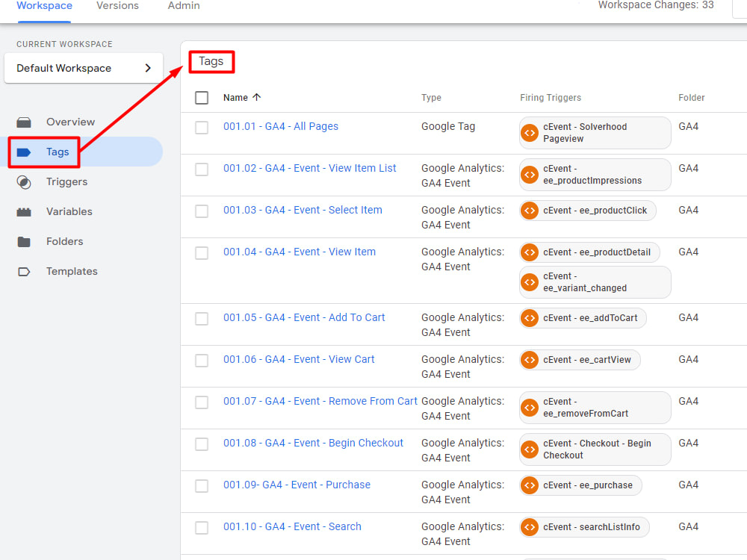Click trigger icon for ee_productImpressions
Viewport: 747px width, 560px height.
[x=530, y=175]
